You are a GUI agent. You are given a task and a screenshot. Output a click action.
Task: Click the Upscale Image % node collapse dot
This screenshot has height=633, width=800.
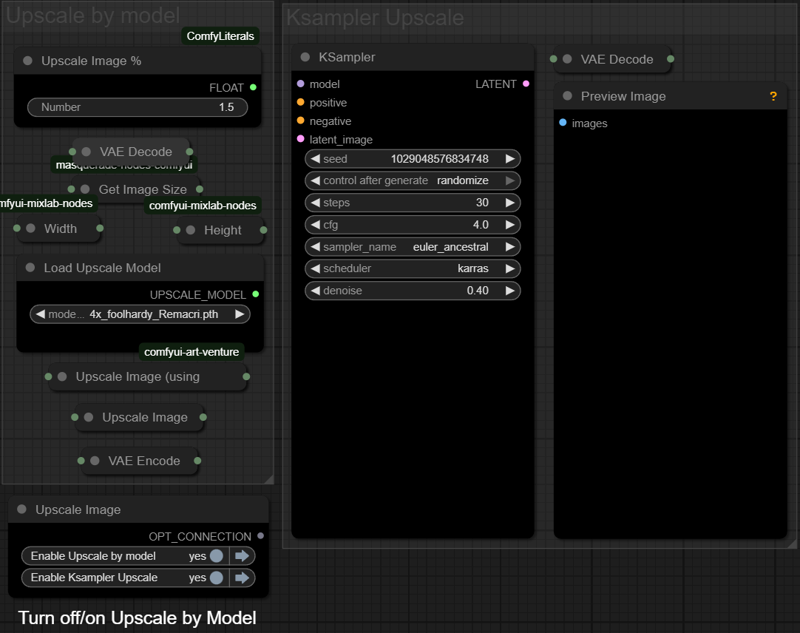[27, 61]
